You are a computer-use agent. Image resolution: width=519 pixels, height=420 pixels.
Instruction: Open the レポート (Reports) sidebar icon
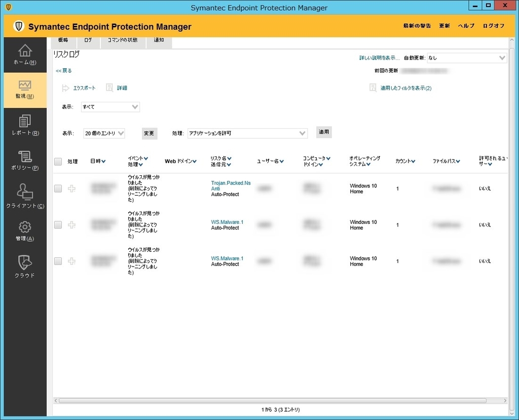(25, 125)
